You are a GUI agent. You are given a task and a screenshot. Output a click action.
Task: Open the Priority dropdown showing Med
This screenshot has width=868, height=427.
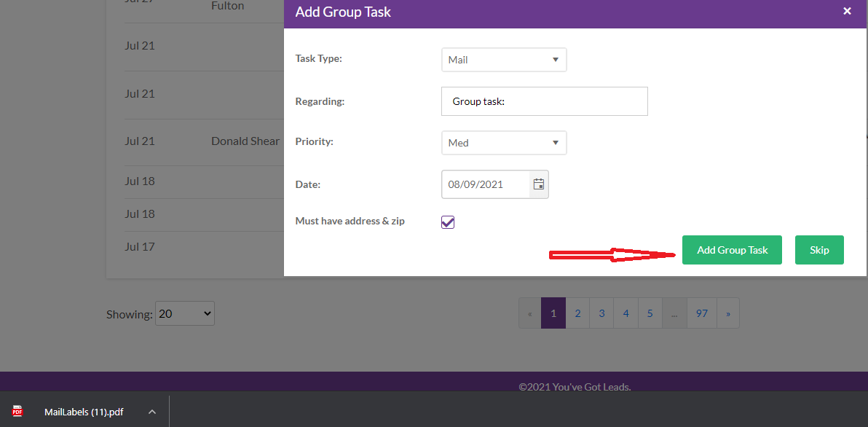(504, 143)
